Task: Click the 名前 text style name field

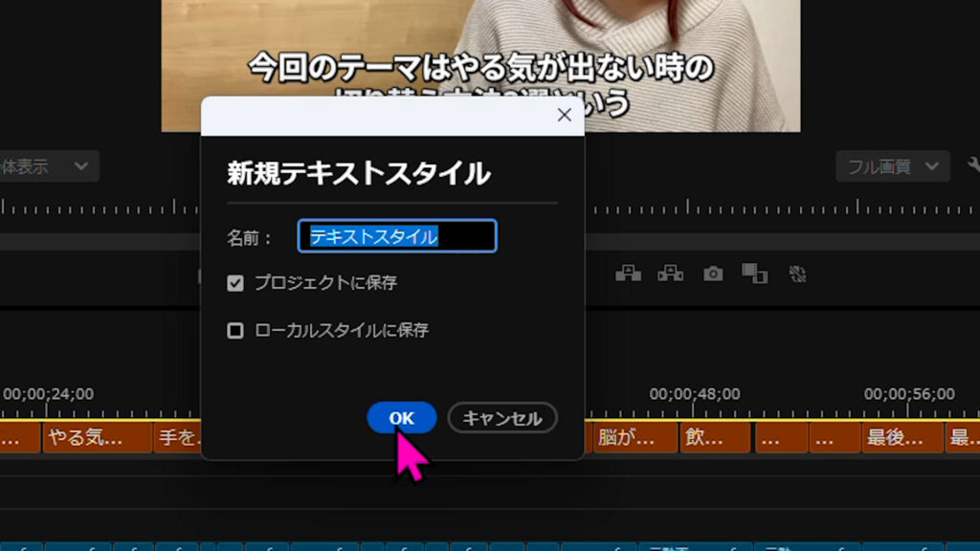Action: pos(396,235)
